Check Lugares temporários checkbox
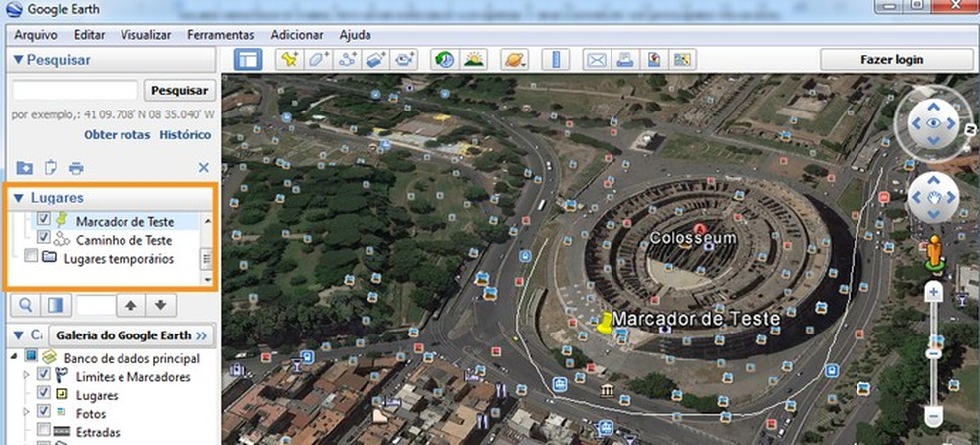The width and height of the screenshot is (980, 445). point(31,256)
